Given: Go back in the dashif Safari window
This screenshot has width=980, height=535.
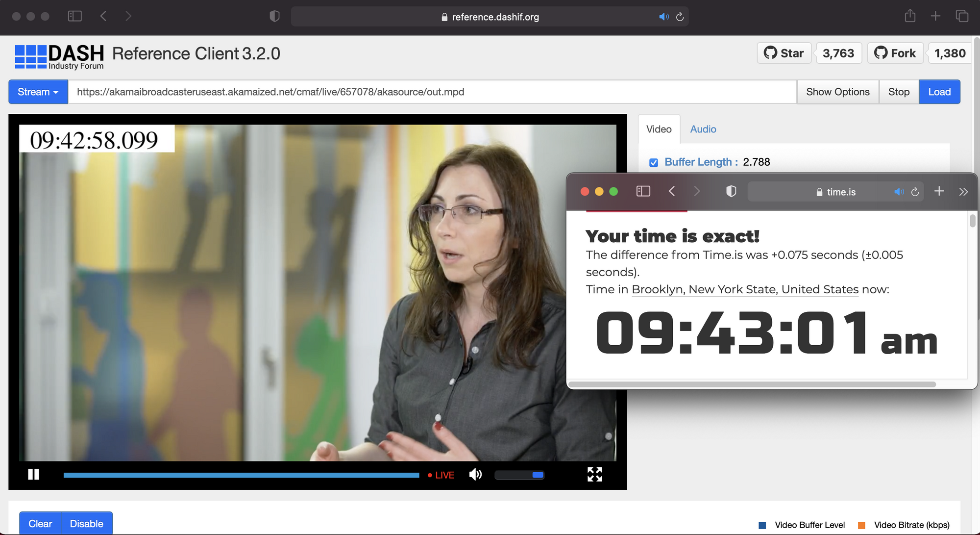Looking at the screenshot, I should click(x=103, y=16).
